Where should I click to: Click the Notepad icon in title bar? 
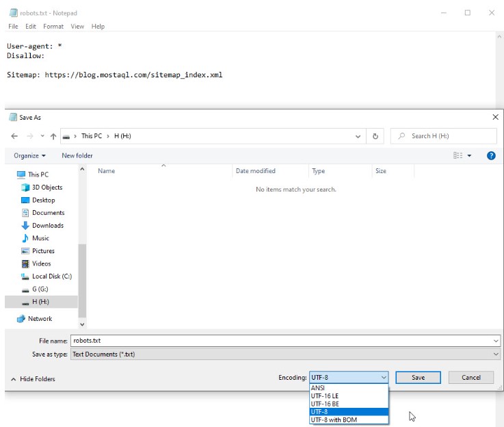click(14, 13)
